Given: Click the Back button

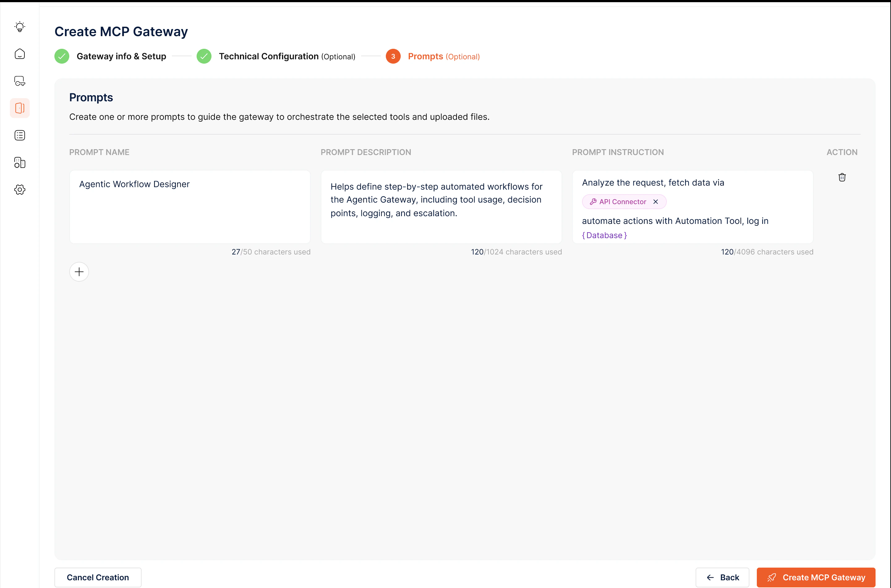Looking at the screenshot, I should click(722, 577).
